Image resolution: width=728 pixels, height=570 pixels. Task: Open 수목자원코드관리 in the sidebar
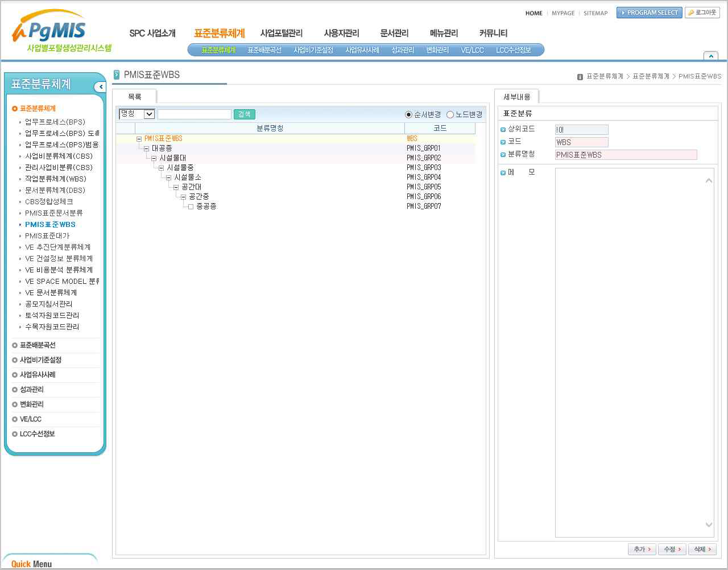[52, 327]
